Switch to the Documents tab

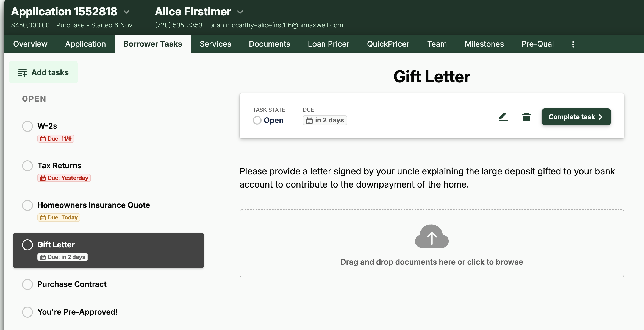click(x=269, y=44)
